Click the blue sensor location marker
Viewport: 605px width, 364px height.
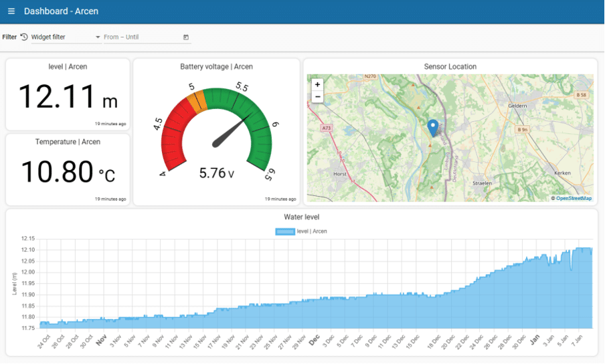[433, 128]
